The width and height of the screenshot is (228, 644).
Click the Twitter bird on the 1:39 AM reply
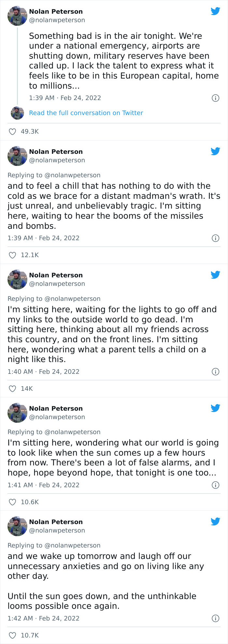coord(216,151)
